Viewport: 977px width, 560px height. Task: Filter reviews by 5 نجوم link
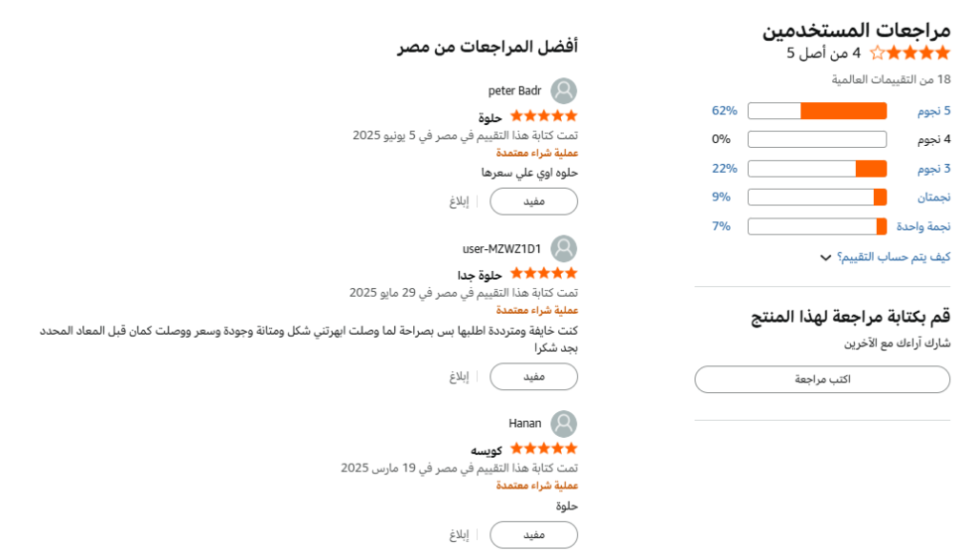[934, 111]
